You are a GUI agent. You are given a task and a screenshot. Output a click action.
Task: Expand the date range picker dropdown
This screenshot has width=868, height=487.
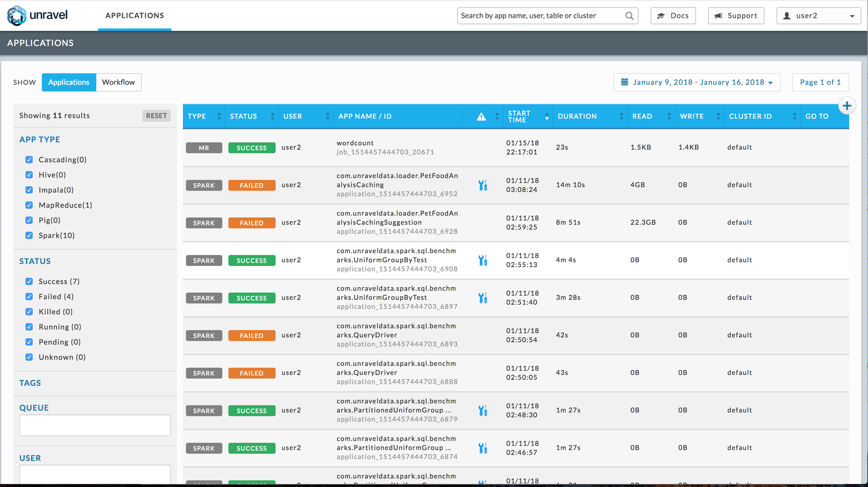pos(697,82)
